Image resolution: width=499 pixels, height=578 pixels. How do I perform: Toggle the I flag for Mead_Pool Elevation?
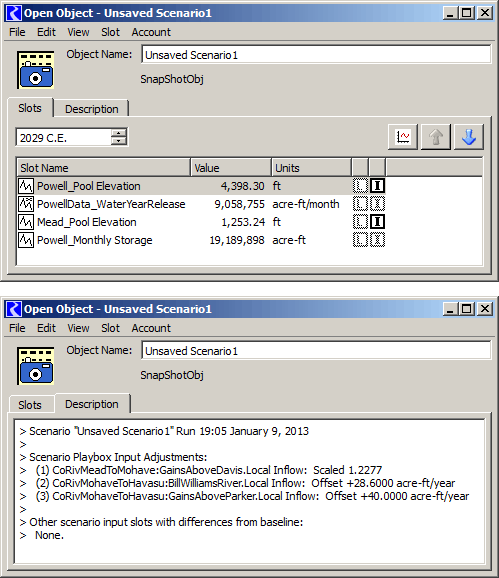pos(377,222)
